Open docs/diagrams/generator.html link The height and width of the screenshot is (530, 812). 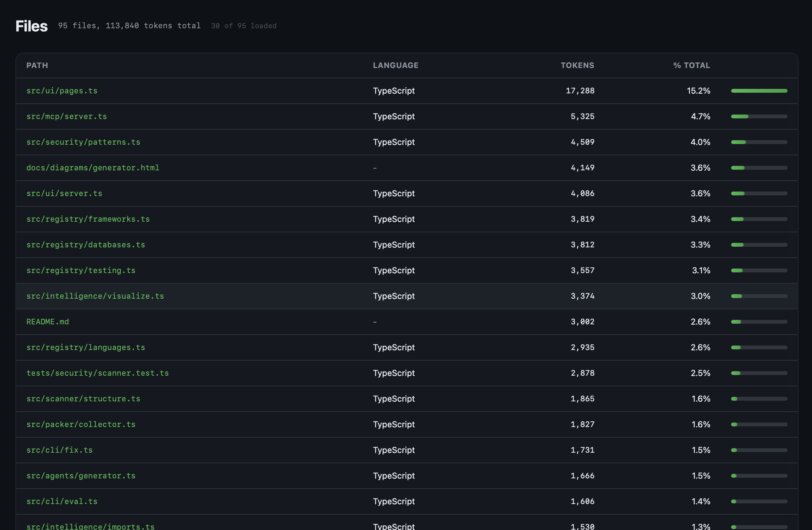pyautogui.click(x=93, y=168)
